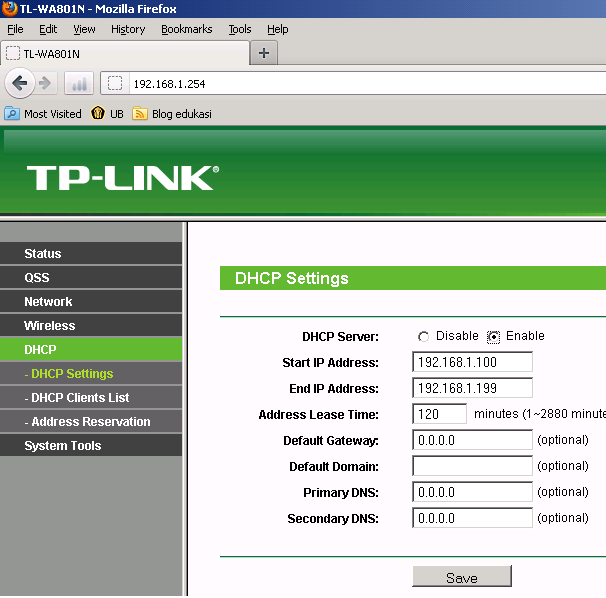Open the File menu
Viewport: 606px width, 598px height.
pyautogui.click(x=15, y=29)
